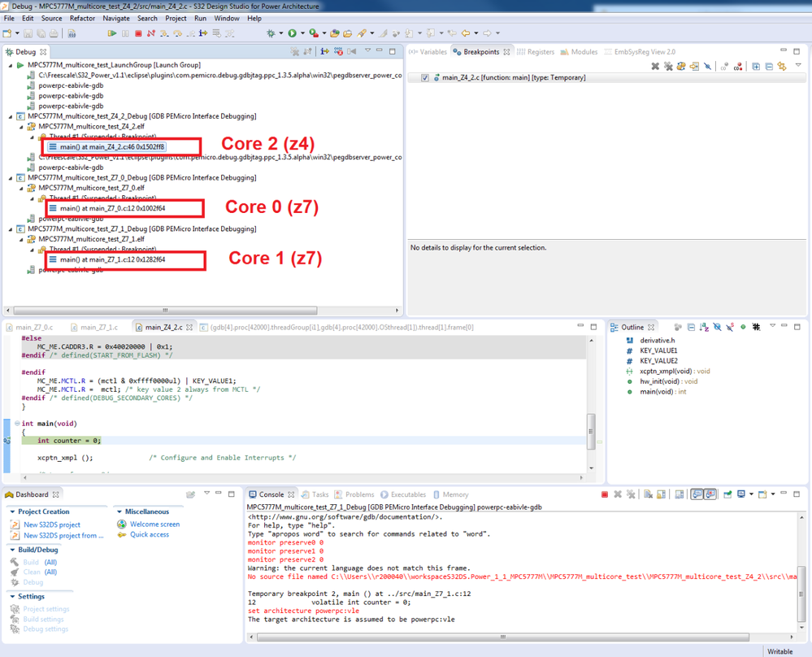This screenshot has width=812, height=657.
Task: Open the New wizard dropdown arrow
Action: (x=17, y=33)
